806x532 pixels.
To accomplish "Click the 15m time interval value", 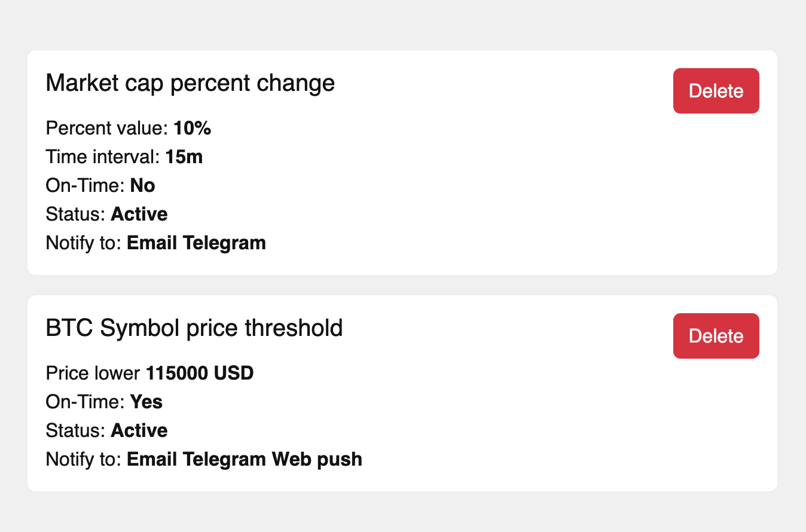I will point(184,157).
